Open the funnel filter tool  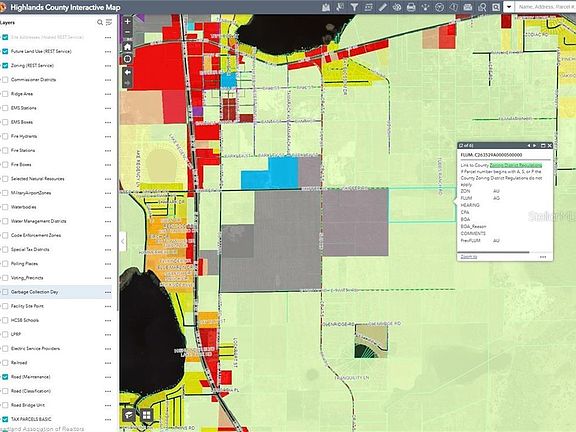pos(354,7)
